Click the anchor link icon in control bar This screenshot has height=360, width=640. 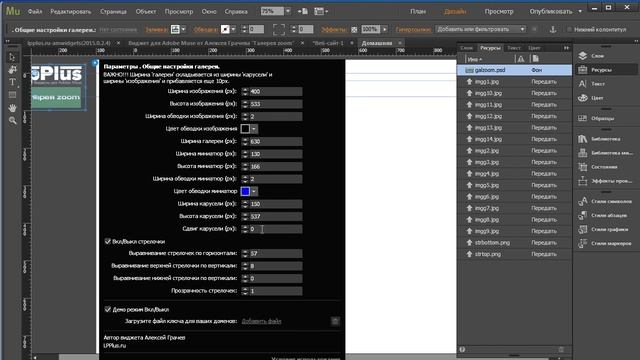553,29
